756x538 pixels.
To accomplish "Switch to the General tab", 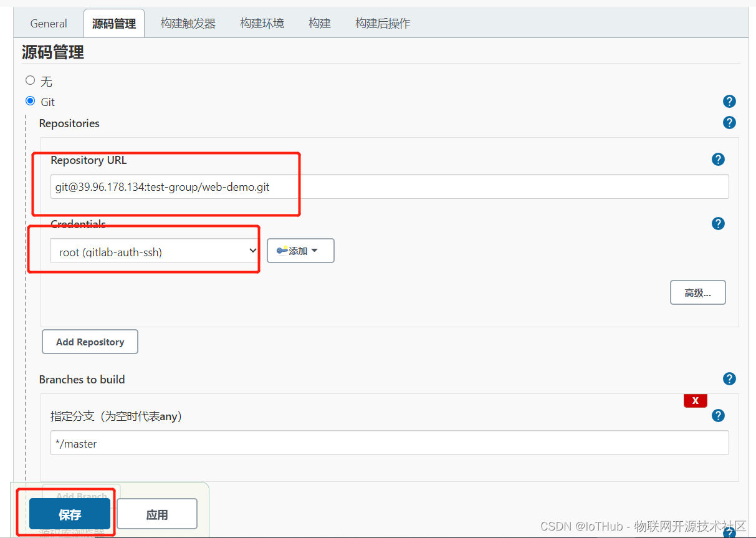I will click(49, 24).
